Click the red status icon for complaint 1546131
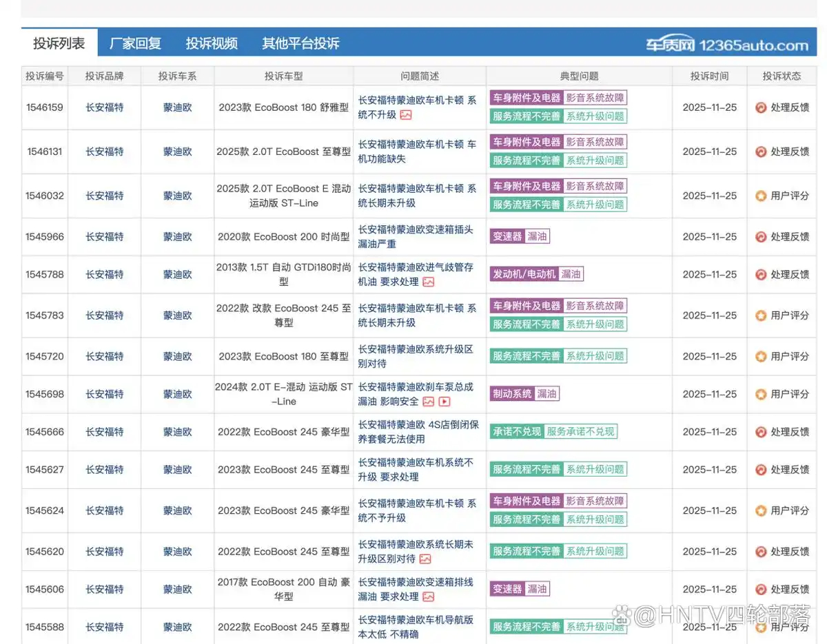The height and width of the screenshot is (644, 827). (x=761, y=152)
